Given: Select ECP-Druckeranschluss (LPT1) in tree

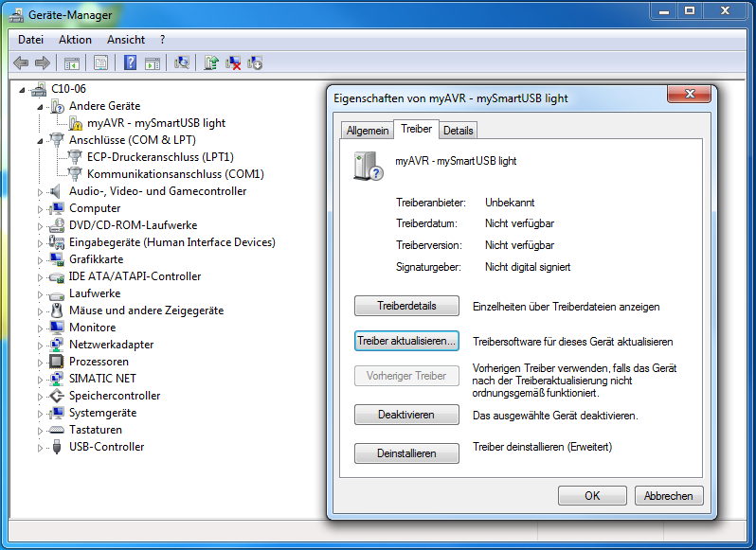Looking at the screenshot, I should (x=159, y=157).
